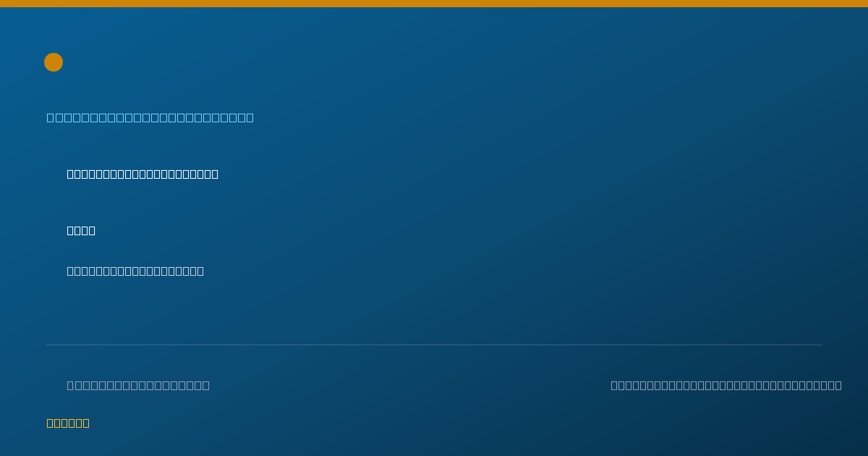
Task: Click the end of the white subtitle line
Action: tap(200, 271)
